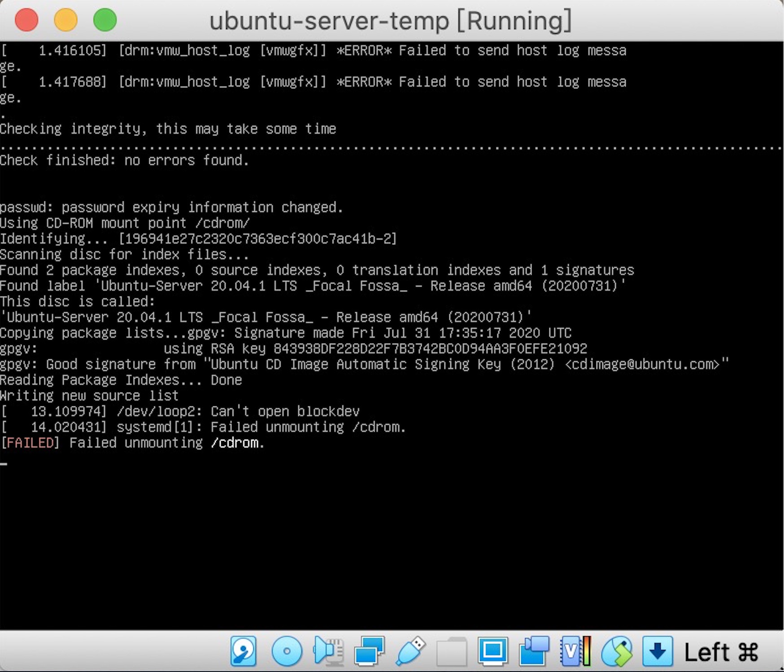The width and height of the screenshot is (784, 672).
Task: Toggle audio output via the speaker icon
Action: tap(328, 651)
